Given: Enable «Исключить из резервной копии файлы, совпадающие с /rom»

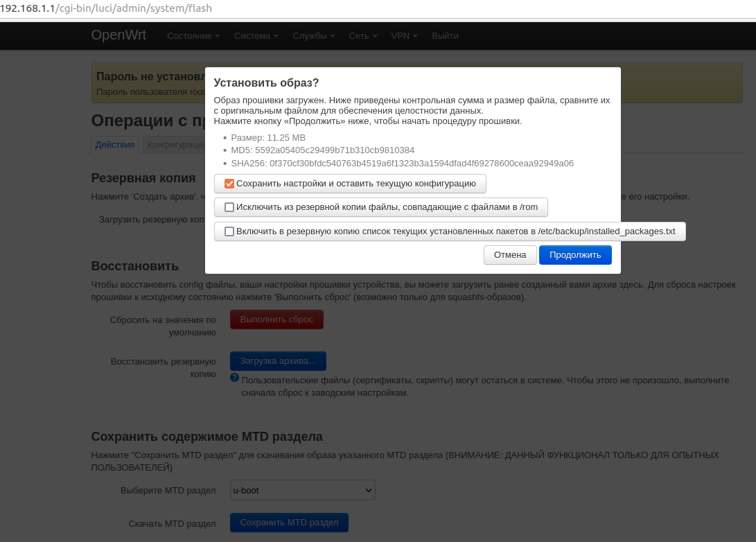Looking at the screenshot, I should tap(229, 207).
